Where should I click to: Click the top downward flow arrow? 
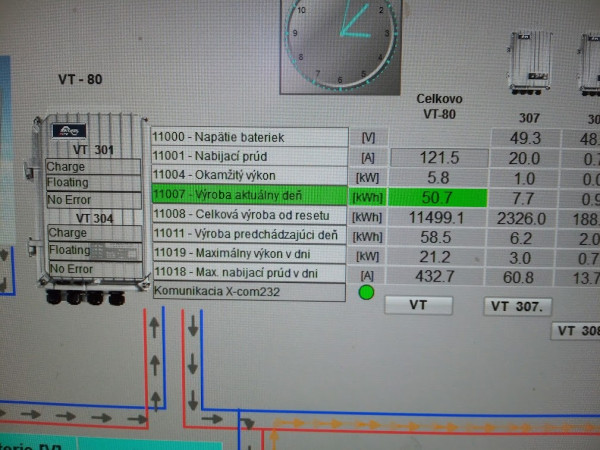[x=193, y=326]
